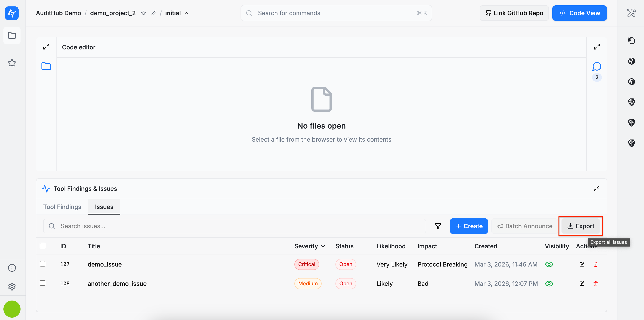
Task: Open comments panel with chat bubble icon
Action: [x=597, y=67]
